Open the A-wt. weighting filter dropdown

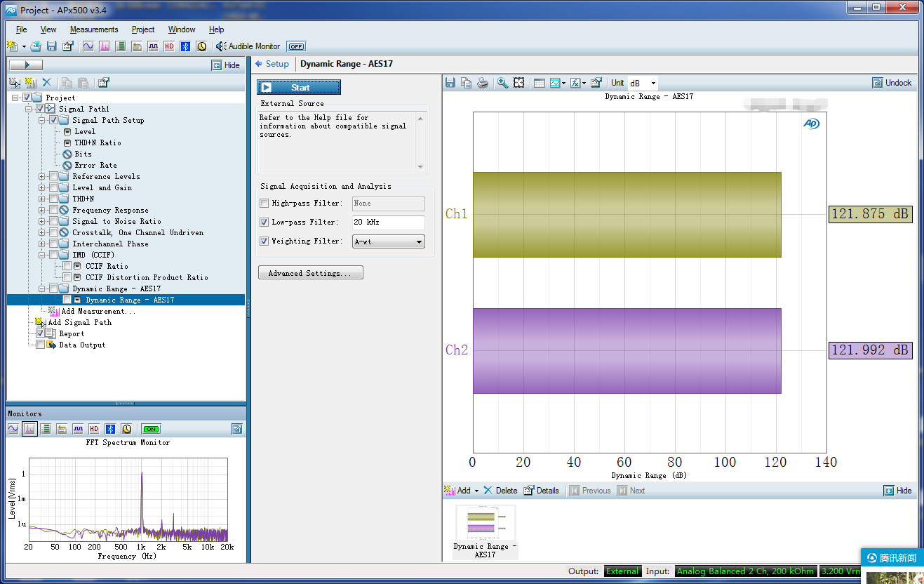pos(388,241)
